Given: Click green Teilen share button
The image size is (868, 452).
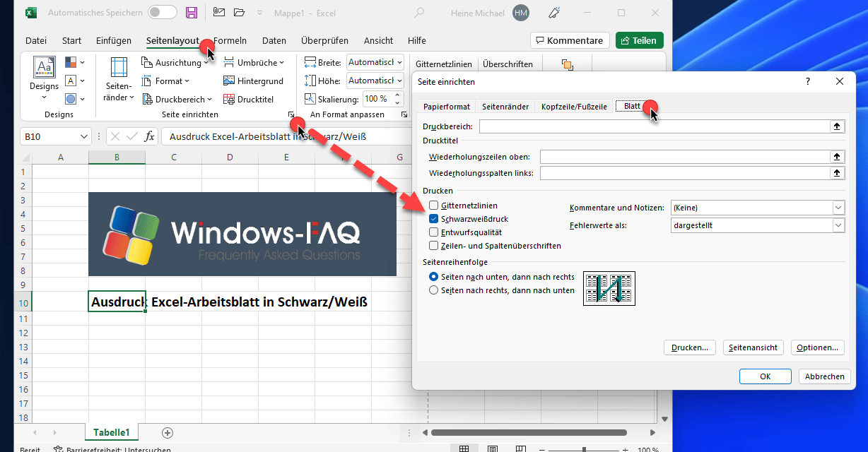Looking at the screenshot, I should click(639, 40).
